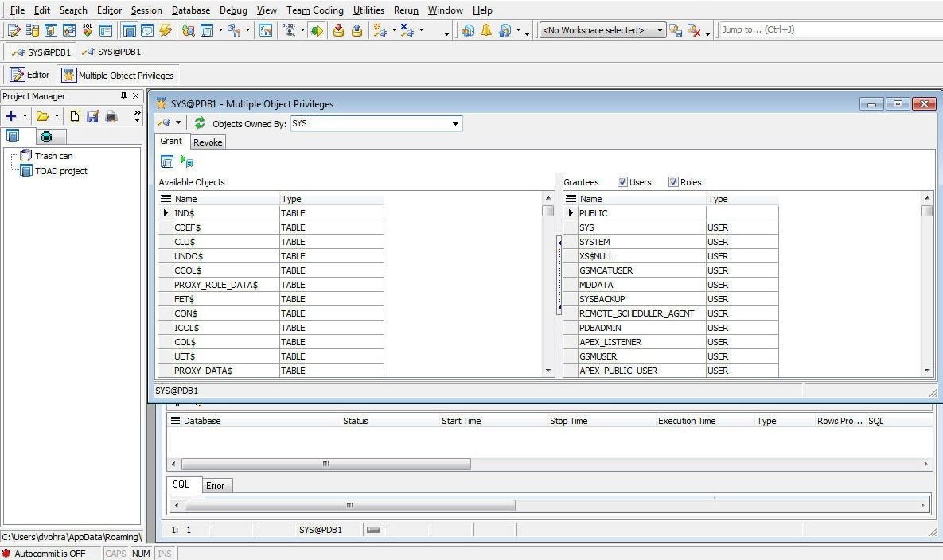Switch to the Revoke tab

coord(208,142)
